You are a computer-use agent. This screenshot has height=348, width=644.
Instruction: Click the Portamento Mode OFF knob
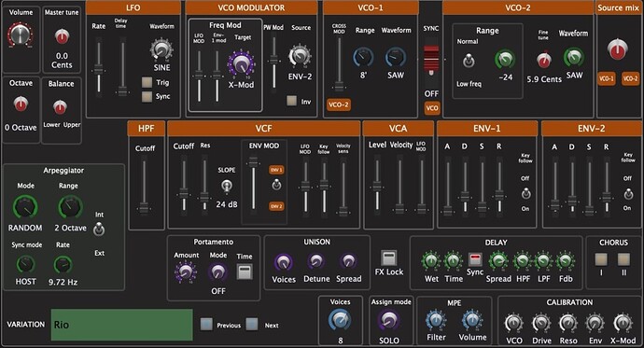(x=217, y=271)
